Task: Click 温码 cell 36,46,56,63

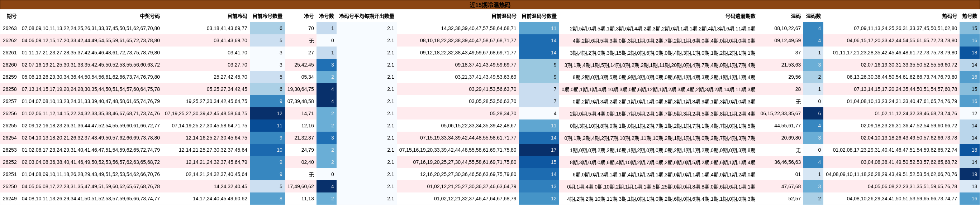Action: click(x=788, y=162)
